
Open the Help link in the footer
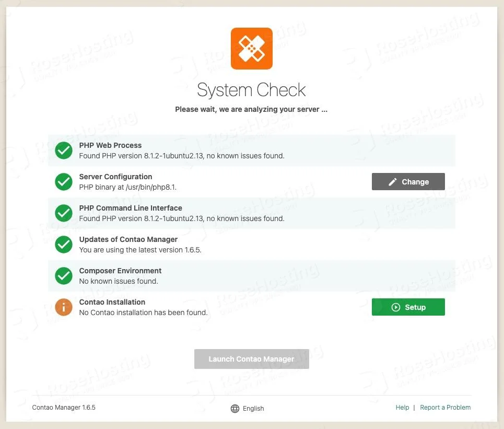(402, 408)
